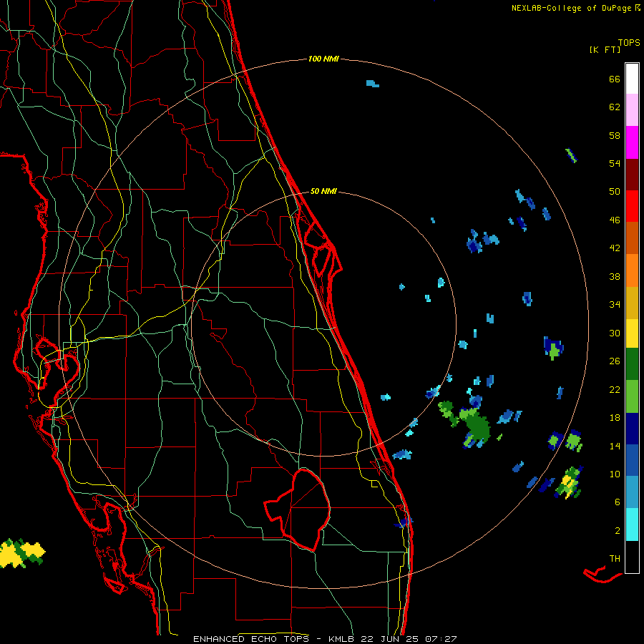Click the black TH threshold swatch

[632, 557]
